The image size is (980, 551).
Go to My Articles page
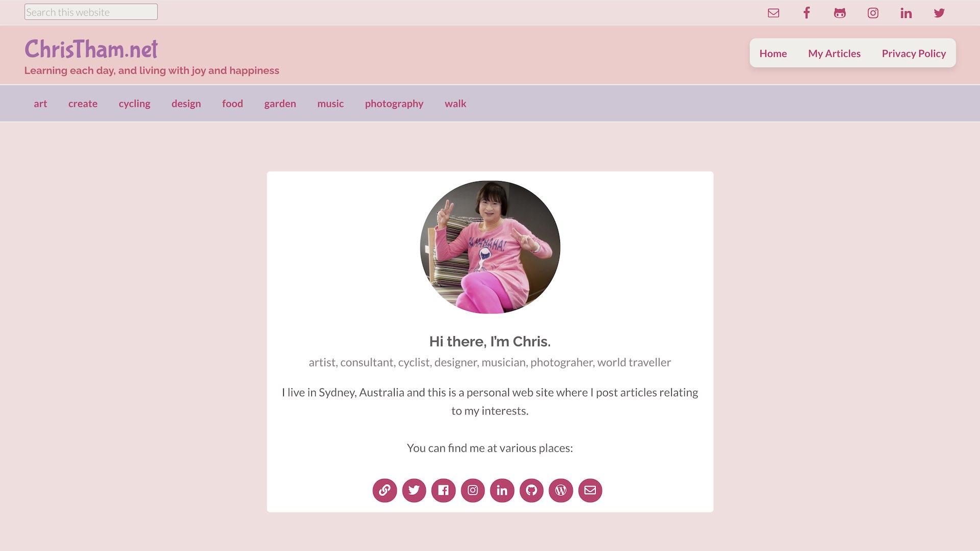coord(834,53)
